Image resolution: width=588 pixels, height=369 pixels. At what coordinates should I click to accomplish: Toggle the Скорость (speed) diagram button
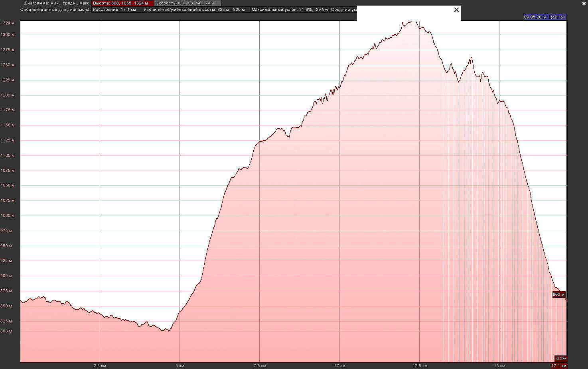coord(187,3)
